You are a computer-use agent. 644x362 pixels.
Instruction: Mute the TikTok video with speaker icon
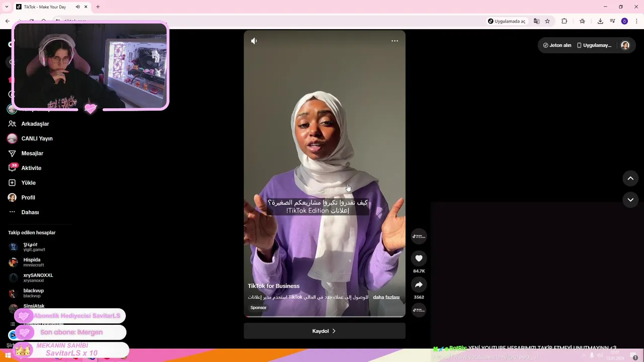click(x=254, y=41)
